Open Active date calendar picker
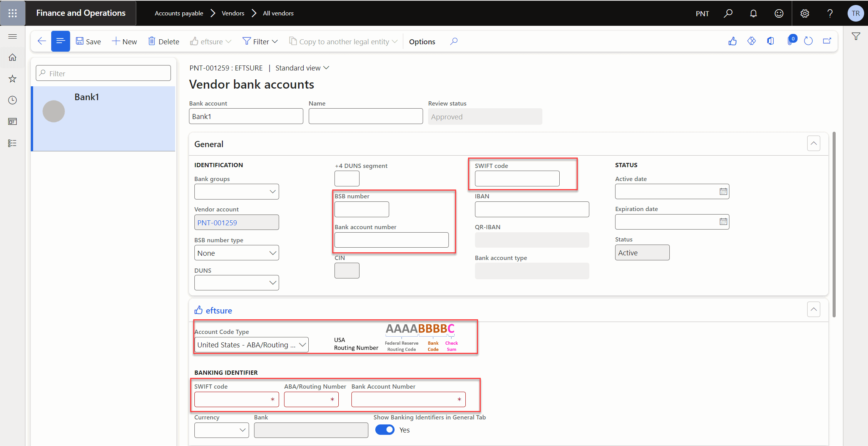This screenshot has width=868, height=446. click(723, 192)
